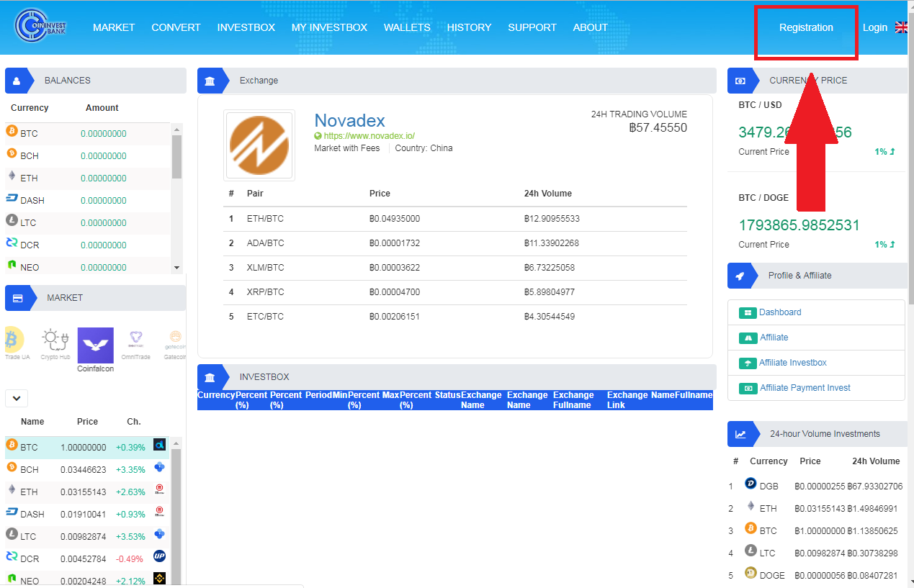Expand the dropdown chevron below the market exchanges

17,397
